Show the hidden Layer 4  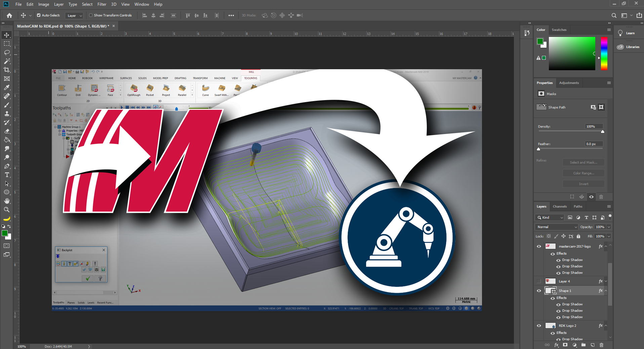tap(539, 281)
